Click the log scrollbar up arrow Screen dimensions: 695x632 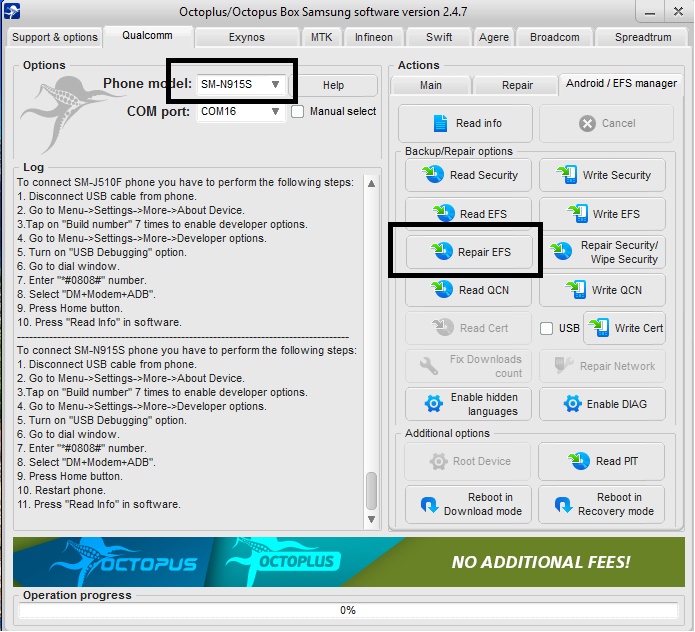[x=371, y=183]
